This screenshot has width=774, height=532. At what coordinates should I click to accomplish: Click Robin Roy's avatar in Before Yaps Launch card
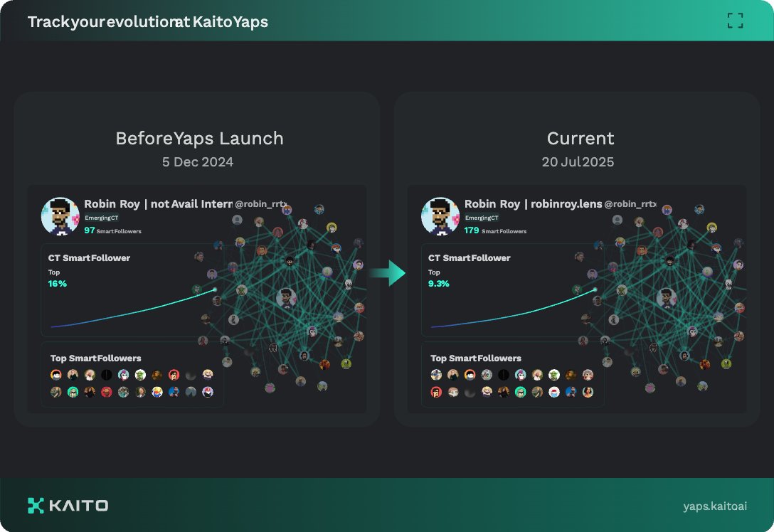click(60, 216)
